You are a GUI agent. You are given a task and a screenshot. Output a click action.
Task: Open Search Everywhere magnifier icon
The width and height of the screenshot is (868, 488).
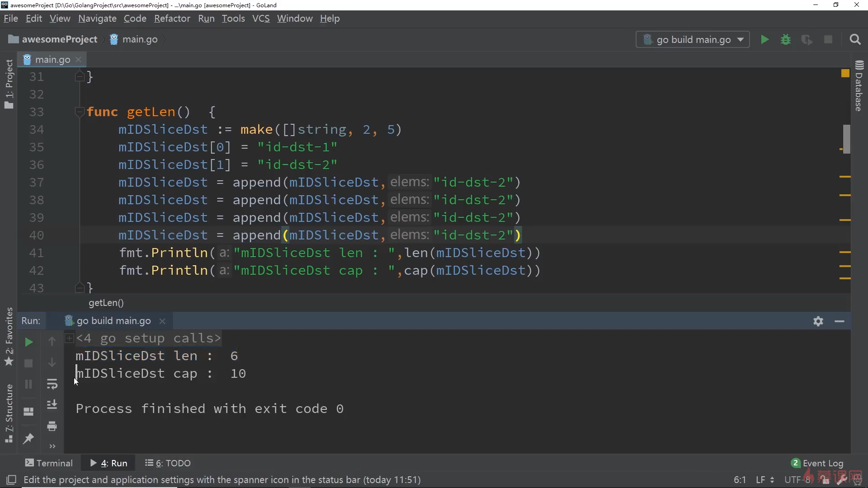[855, 40]
